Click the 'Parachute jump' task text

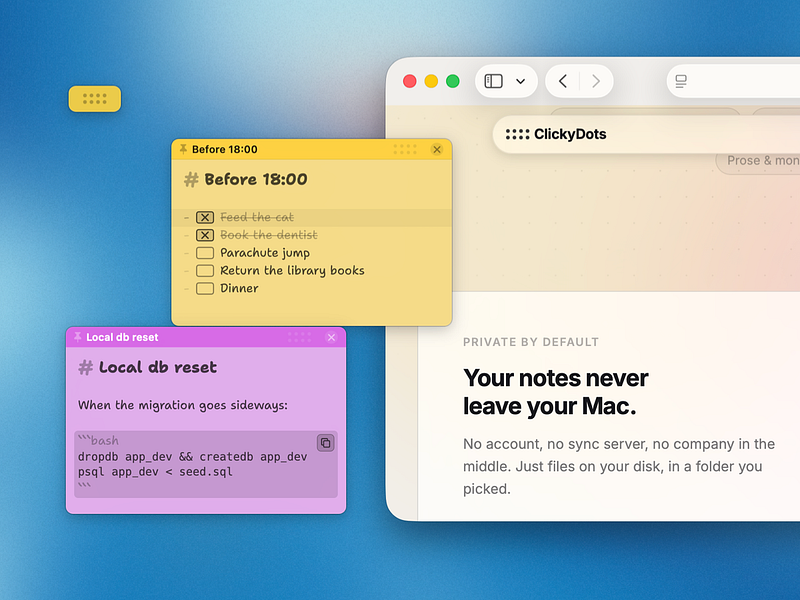pos(265,253)
